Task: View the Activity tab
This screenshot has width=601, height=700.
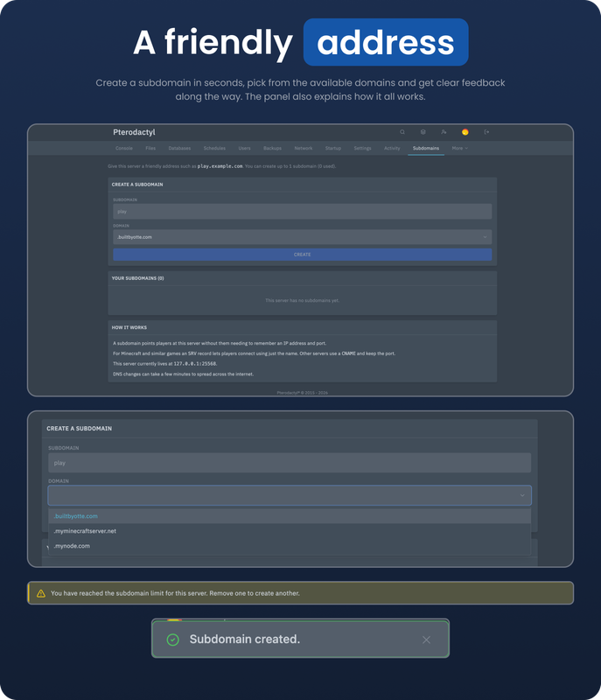Action: [x=392, y=148]
